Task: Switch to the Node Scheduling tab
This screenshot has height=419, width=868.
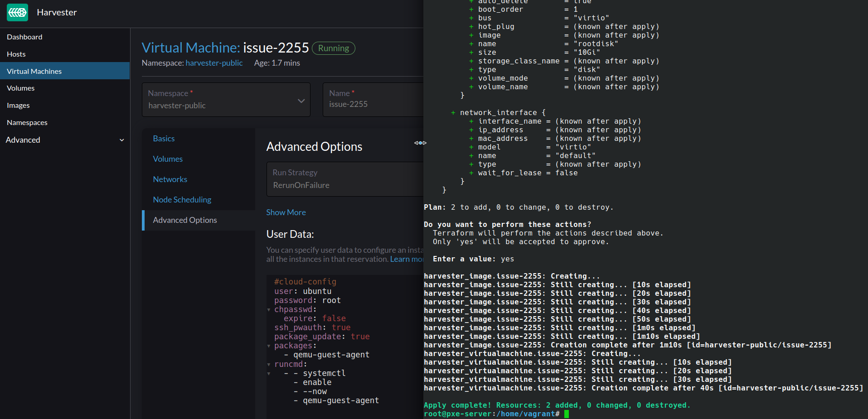Action: [x=182, y=200]
